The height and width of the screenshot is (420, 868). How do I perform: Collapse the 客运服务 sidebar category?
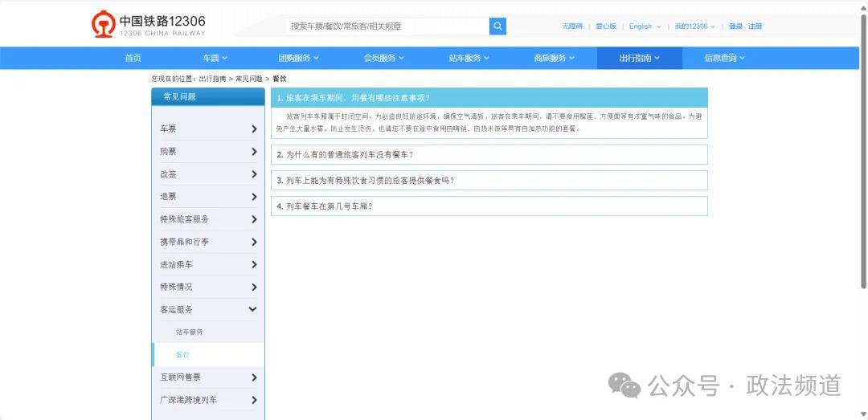point(209,310)
